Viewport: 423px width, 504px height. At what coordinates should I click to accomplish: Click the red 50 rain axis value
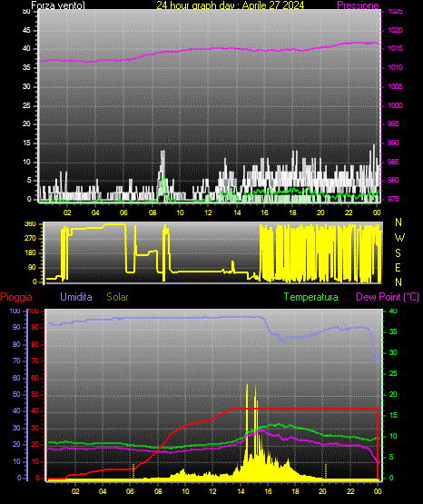point(35,394)
